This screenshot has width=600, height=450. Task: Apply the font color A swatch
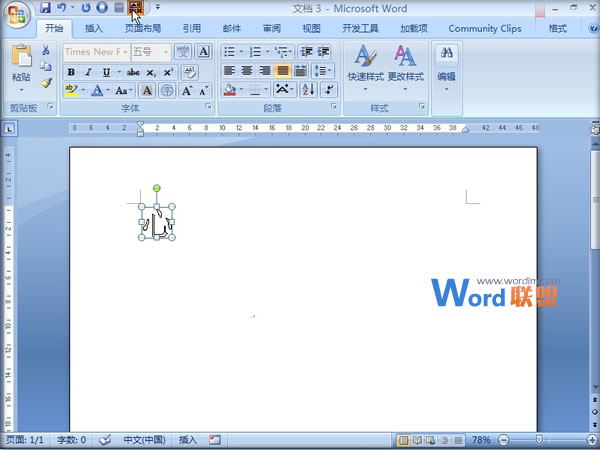coord(97,91)
